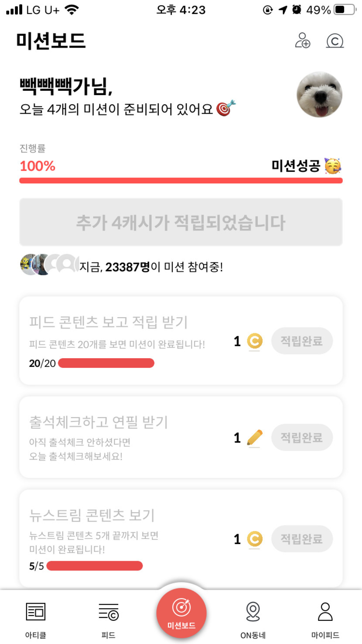
Task: Tap 추가 4캐시가 적립되었습니다 button
Action: coord(181,223)
